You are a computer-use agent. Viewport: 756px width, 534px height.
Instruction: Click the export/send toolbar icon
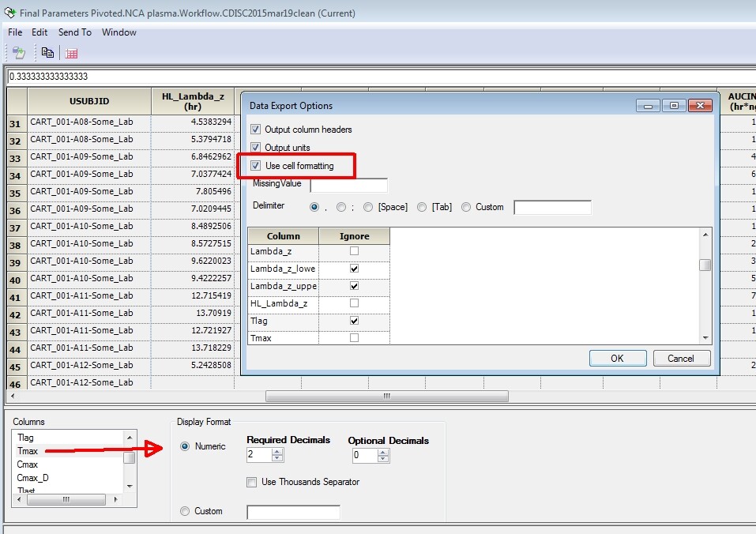click(19, 53)
